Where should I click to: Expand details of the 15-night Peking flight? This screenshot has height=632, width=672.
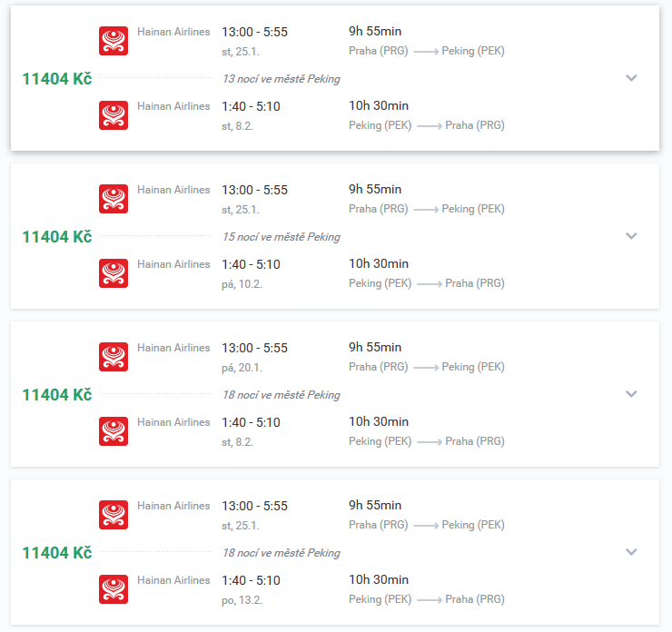[x=631, y=236]
